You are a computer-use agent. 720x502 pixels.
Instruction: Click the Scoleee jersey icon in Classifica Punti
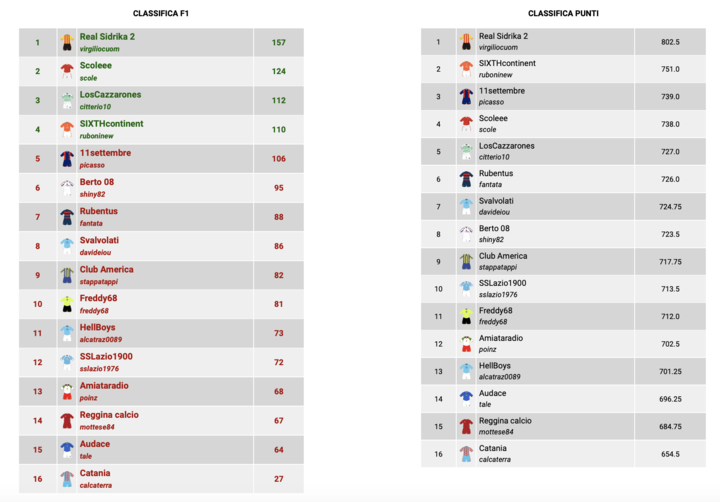pos(466,124)
